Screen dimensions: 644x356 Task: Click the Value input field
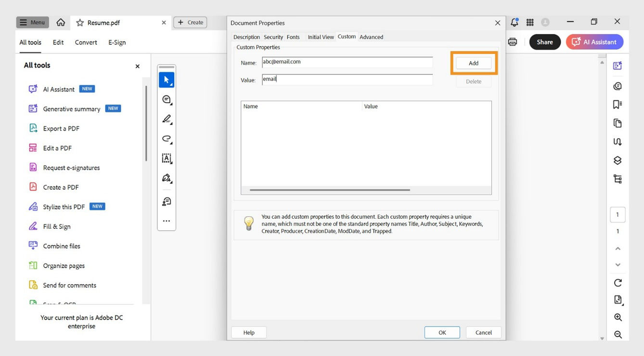[x=346, y=79]
